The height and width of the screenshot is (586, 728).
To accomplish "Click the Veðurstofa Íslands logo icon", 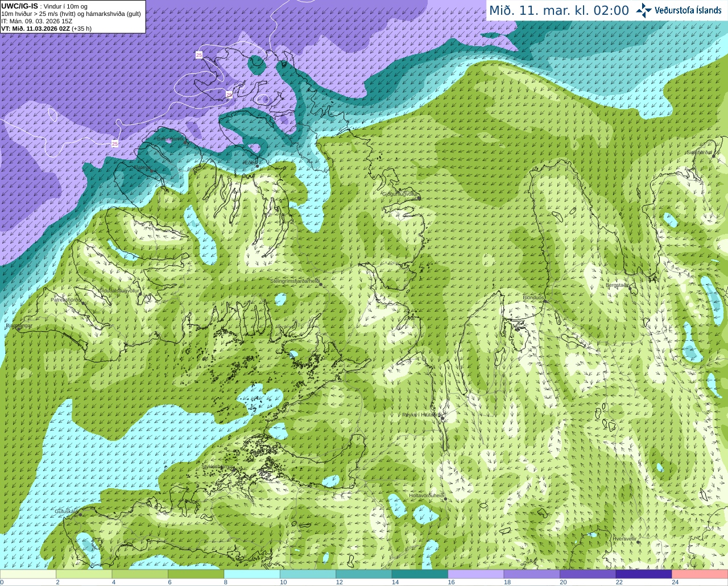I will coord(644,10).
